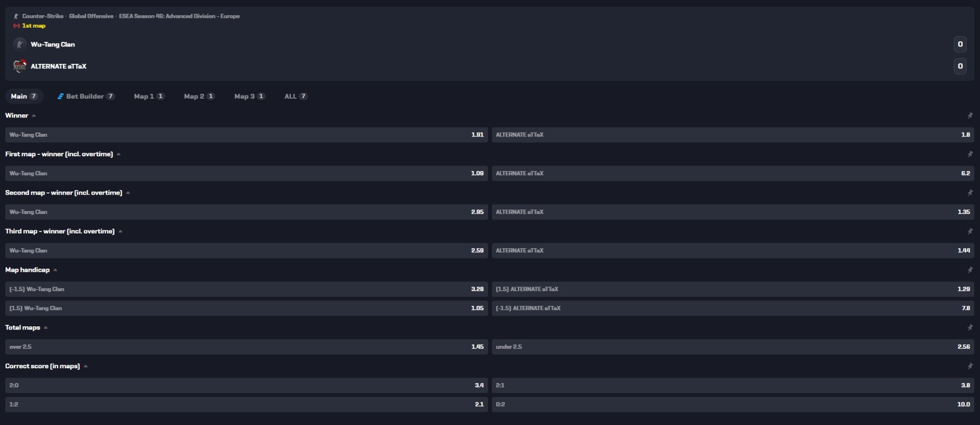
Task: Click the Wu-Tang Clan team icon
Action: click(x=19, y=44)
